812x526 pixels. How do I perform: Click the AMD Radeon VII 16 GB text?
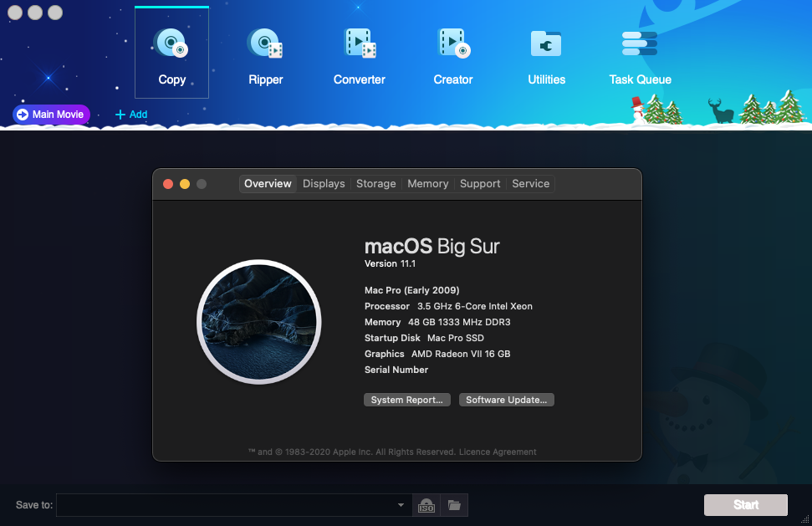461,354
